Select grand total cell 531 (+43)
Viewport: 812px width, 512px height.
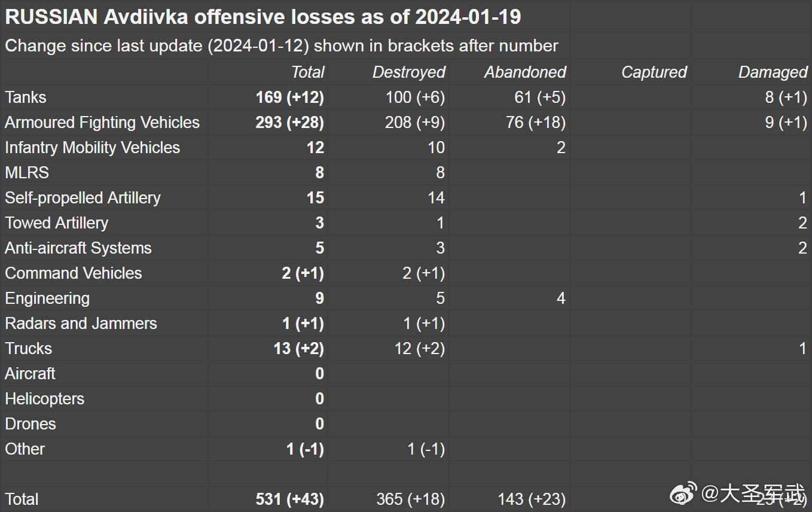[x=290, y=499]
